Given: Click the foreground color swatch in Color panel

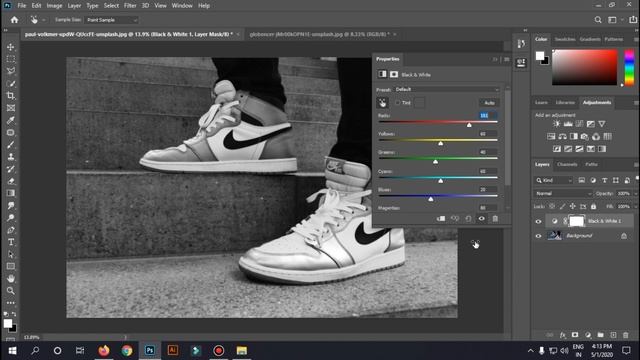Looking at the screenshot, I should pos(540,56).
